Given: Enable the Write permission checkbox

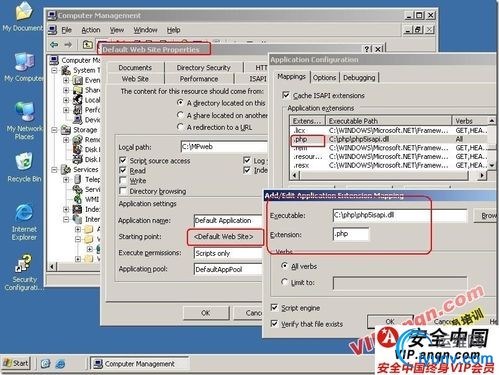Looking at the screenshot, I should click(123, 180).
